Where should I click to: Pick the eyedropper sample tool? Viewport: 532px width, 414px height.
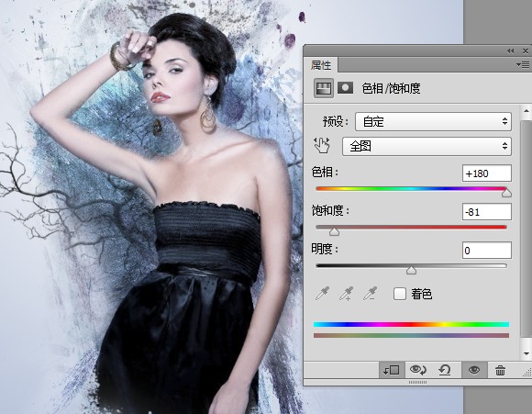click(322, 294)
